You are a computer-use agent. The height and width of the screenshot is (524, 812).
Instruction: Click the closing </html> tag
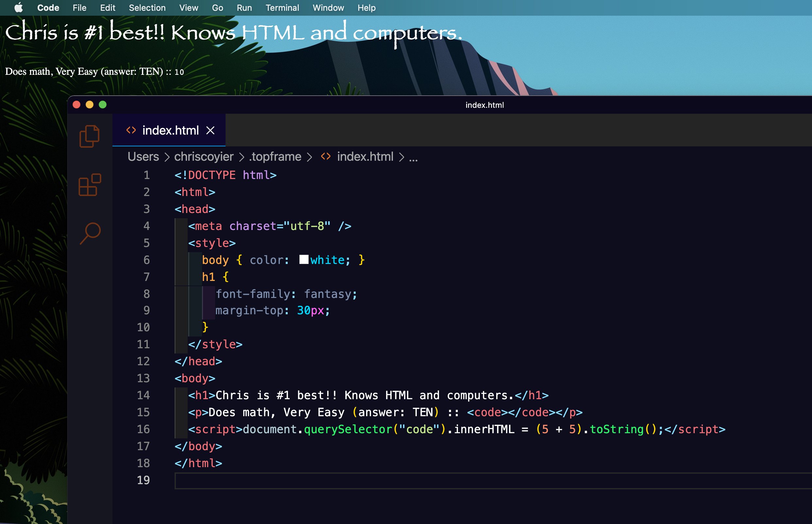click(198, 463)
